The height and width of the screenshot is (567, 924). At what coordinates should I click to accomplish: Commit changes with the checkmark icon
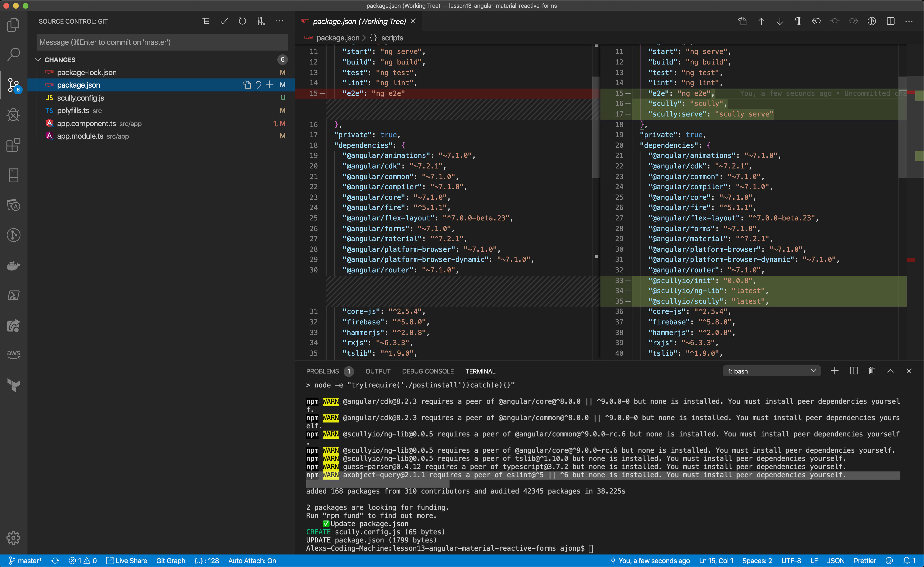(224, 21)
